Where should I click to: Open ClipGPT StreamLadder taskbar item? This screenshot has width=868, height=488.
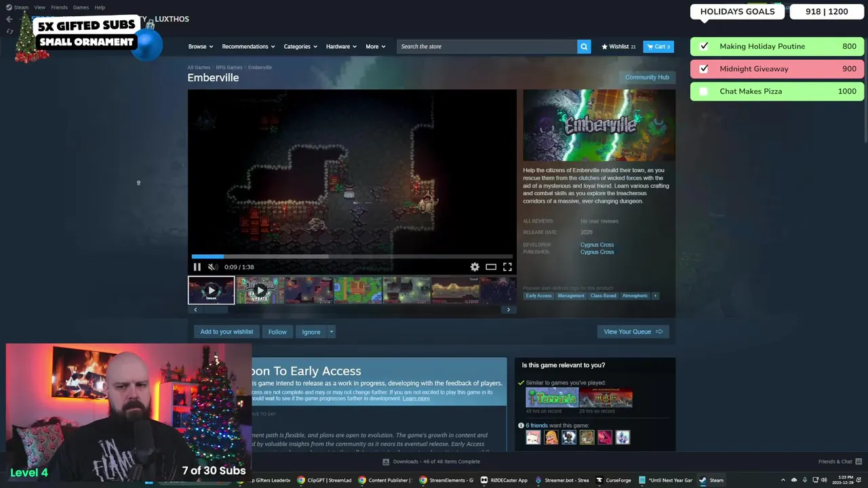(325, 480)
